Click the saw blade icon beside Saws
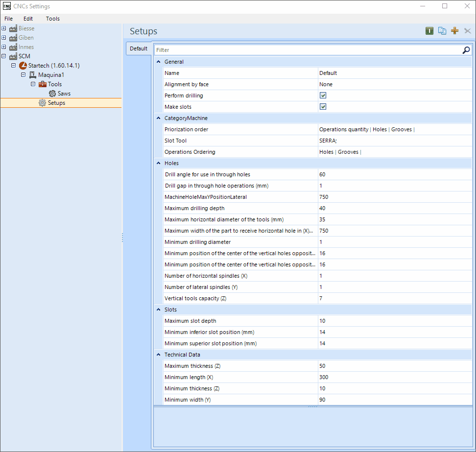 point(52,94)
